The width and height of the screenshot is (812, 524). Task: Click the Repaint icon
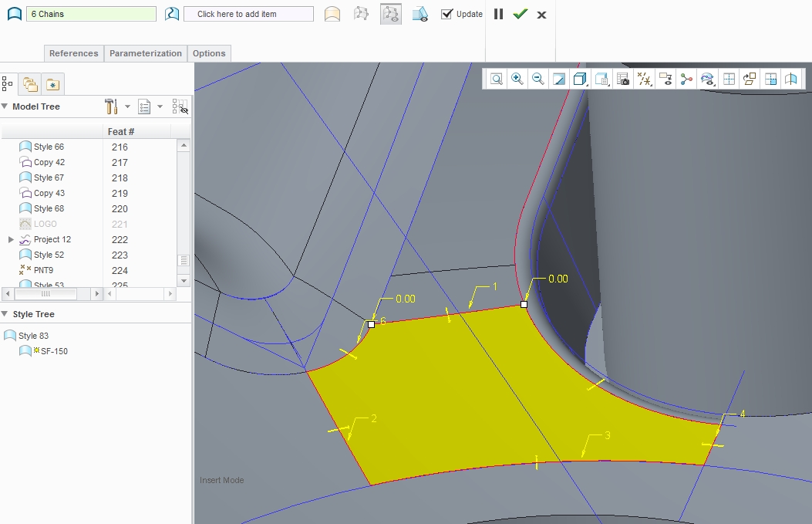pyautogui.click(x=559, y=79)
